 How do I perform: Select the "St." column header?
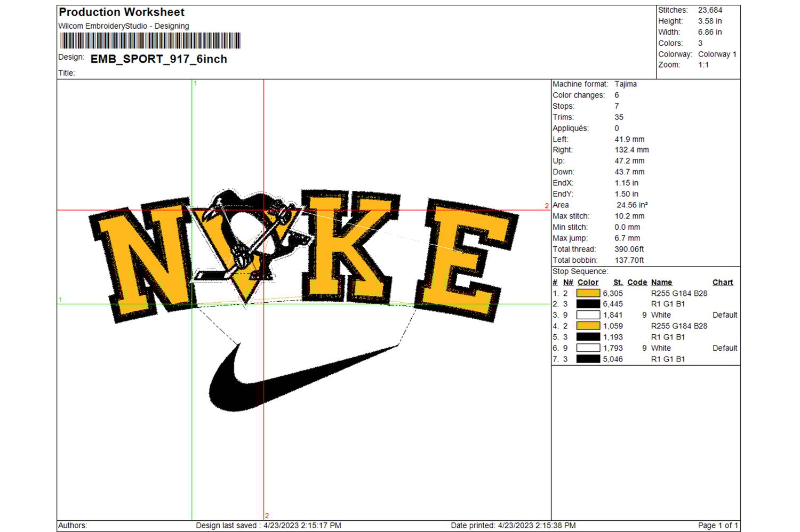click(618, 283)
